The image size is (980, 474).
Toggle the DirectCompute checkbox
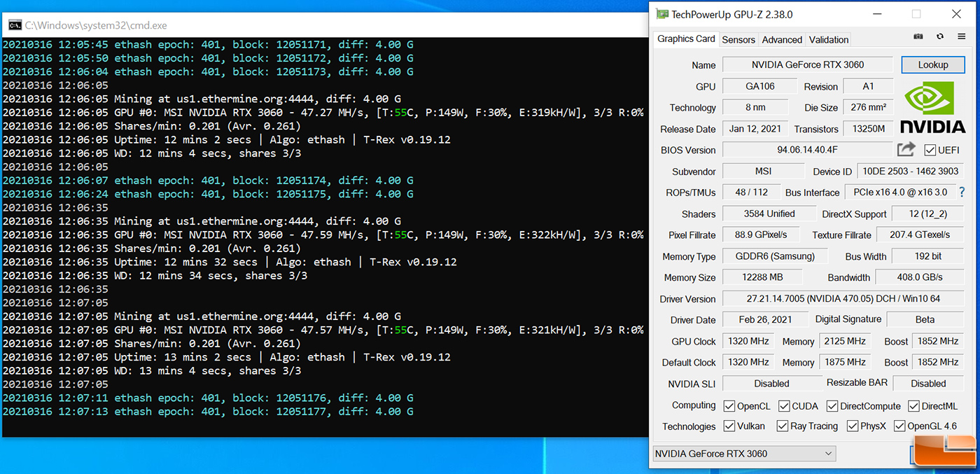click(x=832, y=405)
